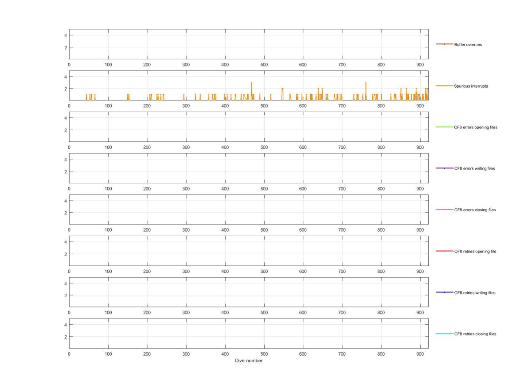Click the blue CF8 retries writing legend line
This screenshot has height=392, width=532.
tap(444, 292)
